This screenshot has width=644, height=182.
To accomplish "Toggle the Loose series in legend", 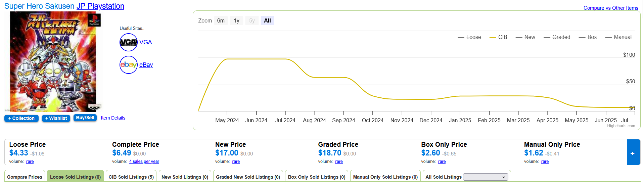I will pos(469,37).
